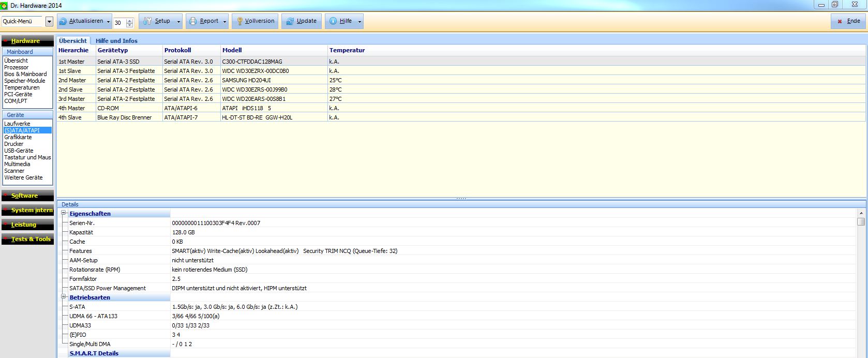868x358 pixels.
Task: Click the Kapazität 128.0 GB value
Action: 183,232
